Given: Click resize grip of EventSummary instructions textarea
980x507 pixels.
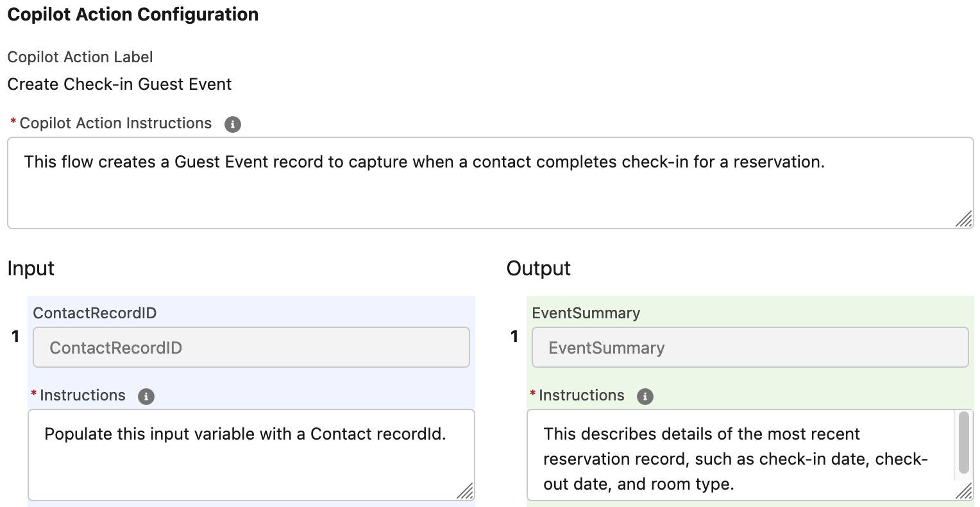Looking at the screenshot, I should (963, 491).
